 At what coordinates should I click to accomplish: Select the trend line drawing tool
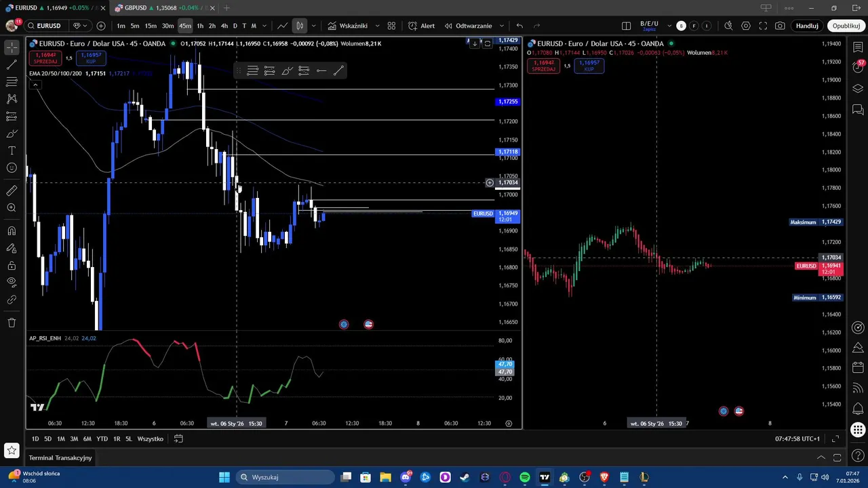coord(12,65)
